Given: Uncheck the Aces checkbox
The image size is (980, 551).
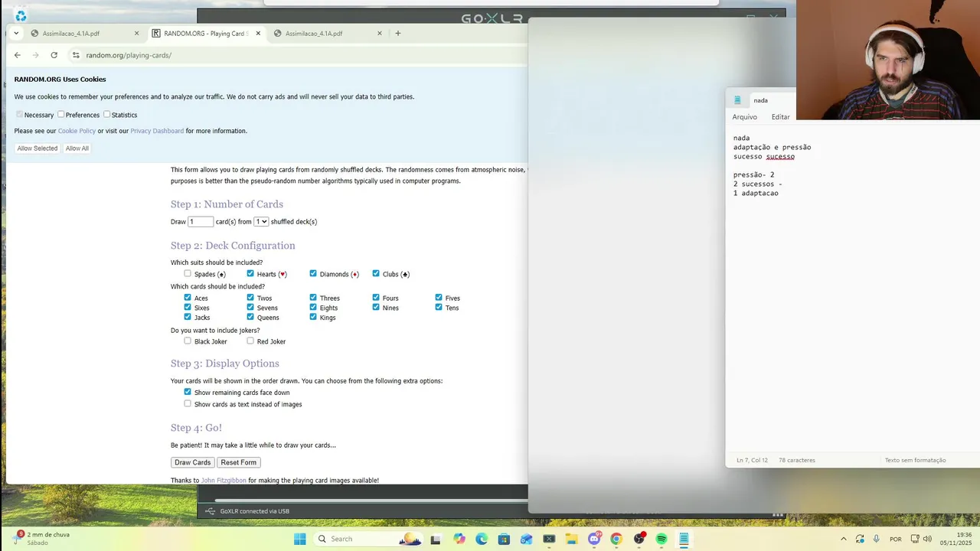Looking at the screenshot, I should click(188, 298).
